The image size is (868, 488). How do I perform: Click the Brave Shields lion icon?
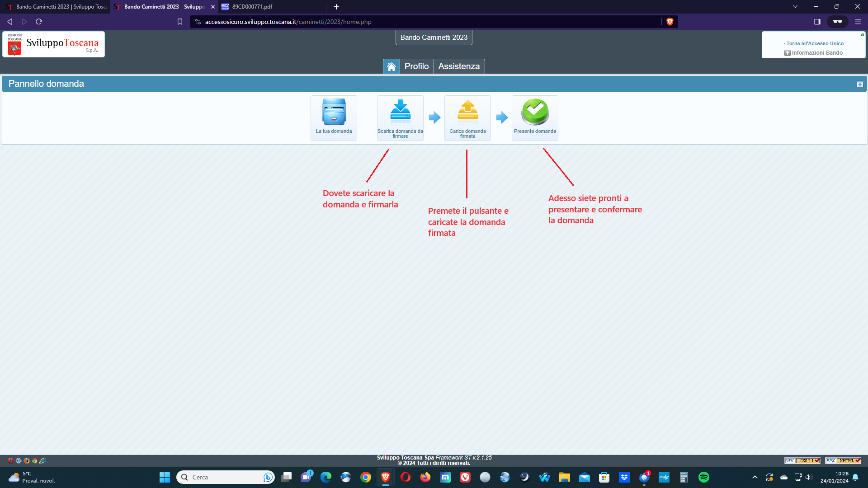[x=670, y=22]
